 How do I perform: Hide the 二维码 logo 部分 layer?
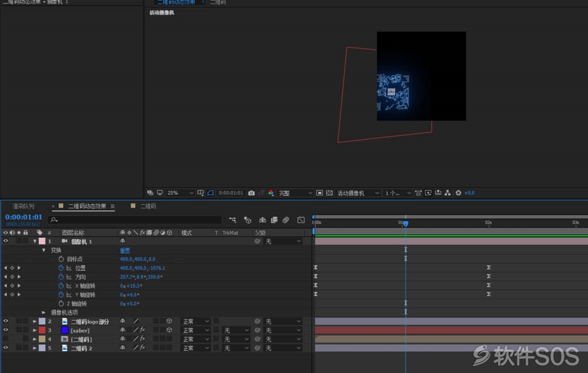coord(5,321)
